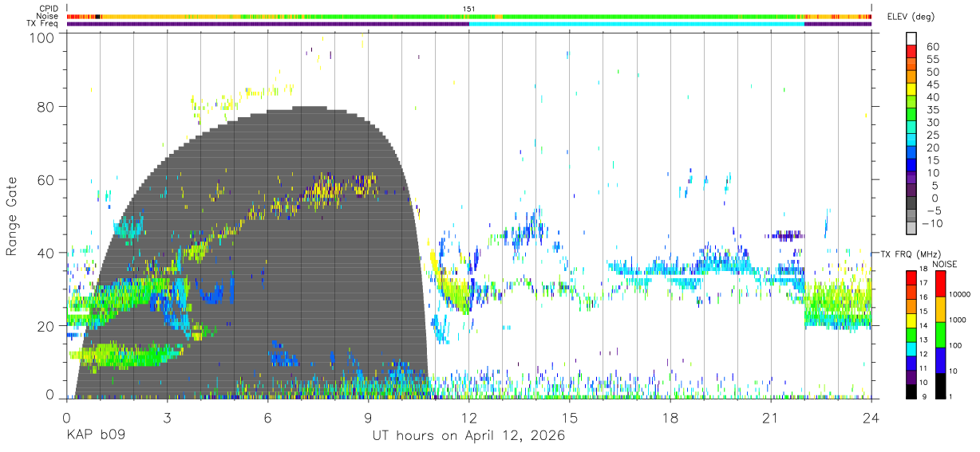Pick the red 18 MHz frequency swatch

click(x=910, y=277)
